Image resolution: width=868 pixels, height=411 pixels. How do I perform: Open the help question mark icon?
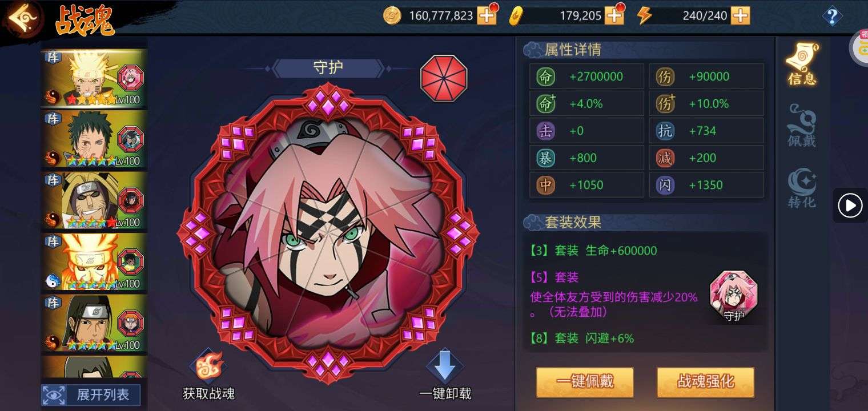coord(832,16)
